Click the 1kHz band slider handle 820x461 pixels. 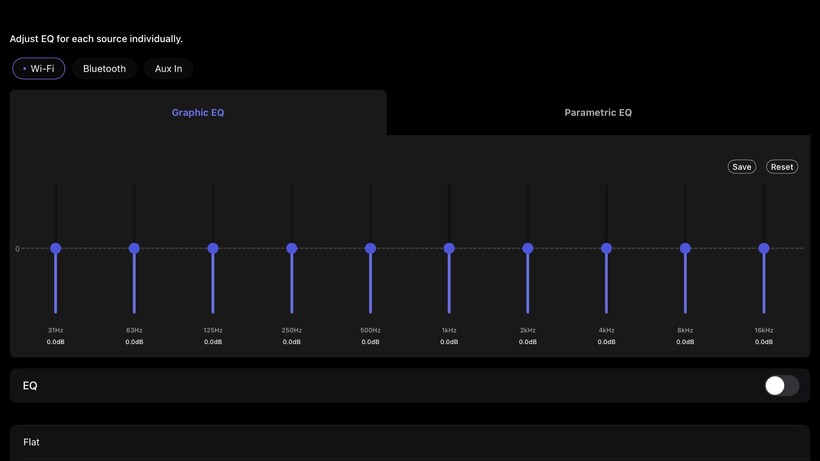449,248
